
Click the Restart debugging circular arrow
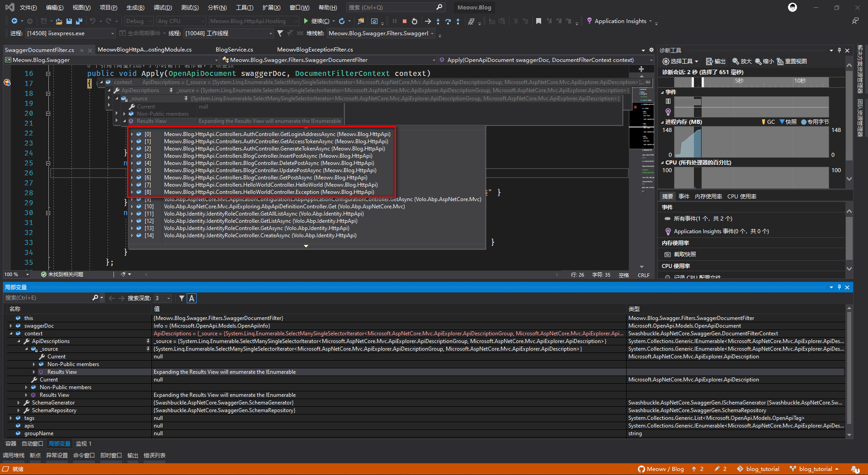[x=415, y=21]
